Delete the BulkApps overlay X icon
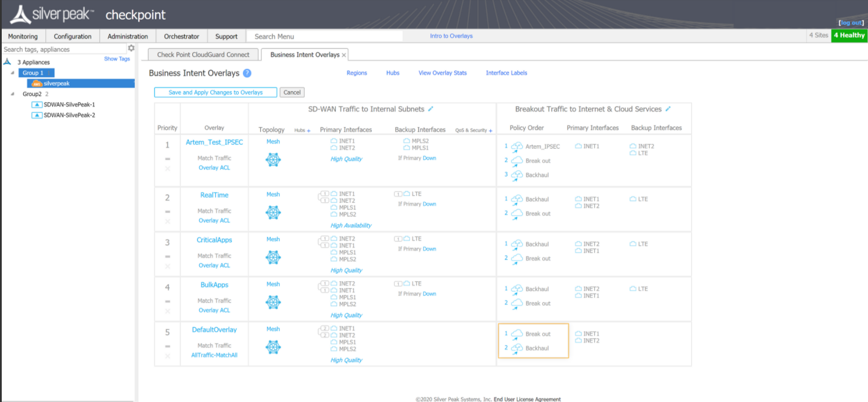 pos(168,311)
